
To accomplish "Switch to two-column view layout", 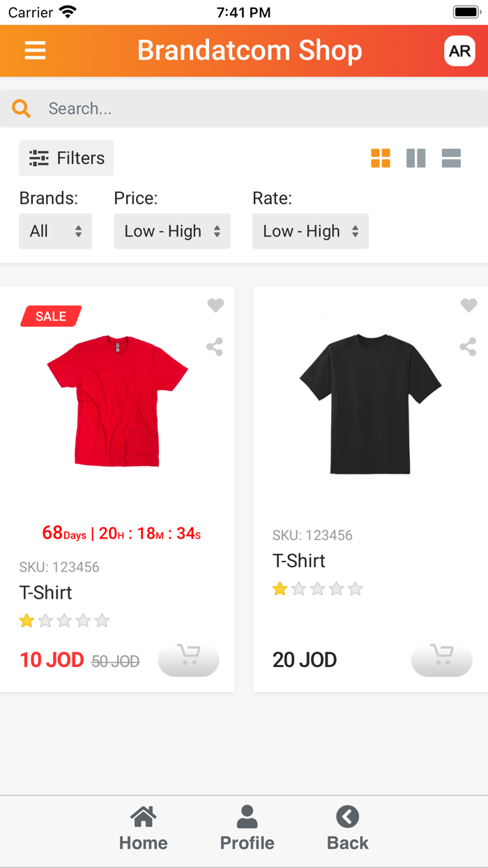I will [416, 158].
